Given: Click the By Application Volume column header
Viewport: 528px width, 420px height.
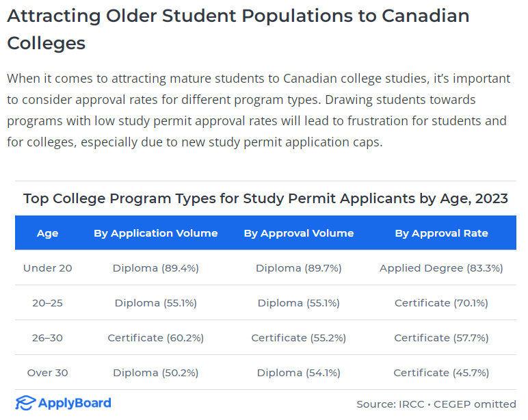Looking at the screenshot, I should pos(156,233).
